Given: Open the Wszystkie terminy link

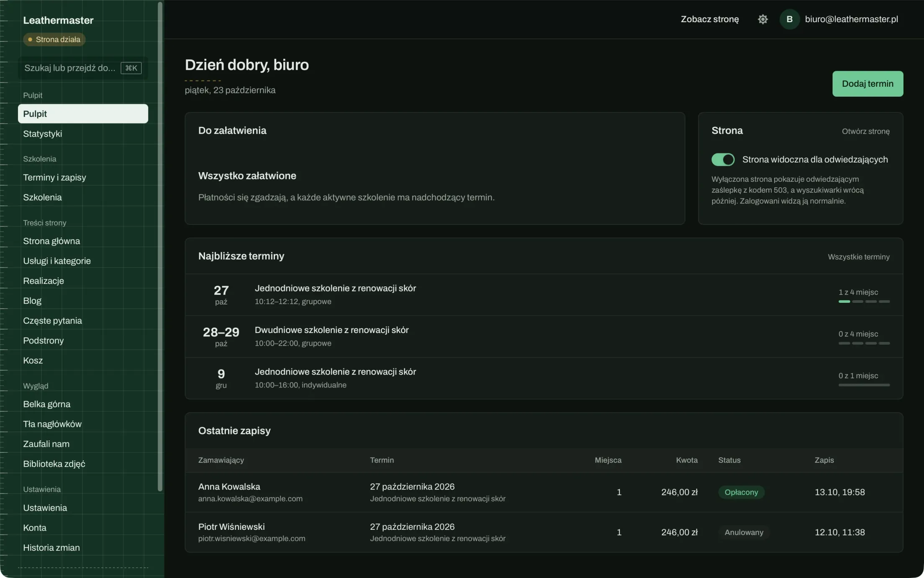Looking at the screenshot, I should coord(858,257).
